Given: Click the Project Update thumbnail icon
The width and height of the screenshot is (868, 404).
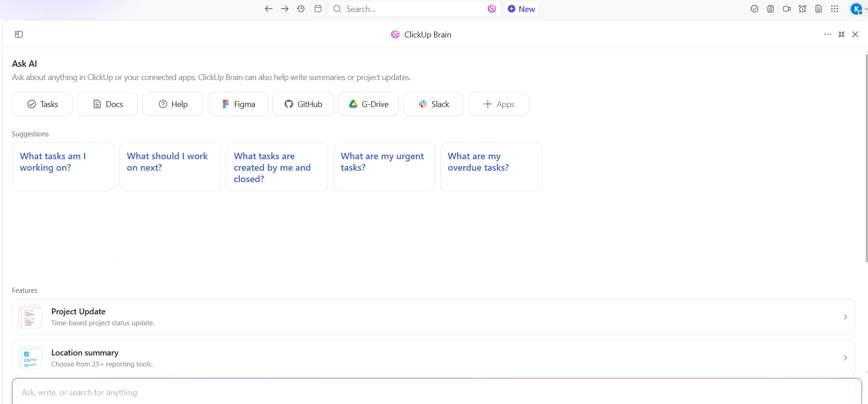Looking at the screenshot, I should 30,317.
